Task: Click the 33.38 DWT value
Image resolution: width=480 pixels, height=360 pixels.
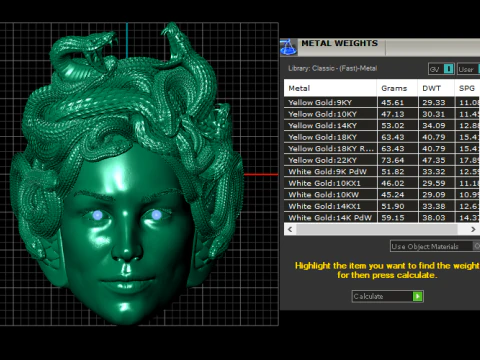Action: coord(434,206)
